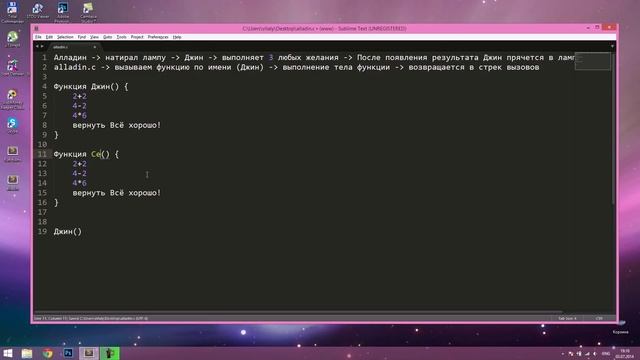Screen dimensions: 640x360
Task: Click line number 11 in the gutter
Action: click(42, 154)
